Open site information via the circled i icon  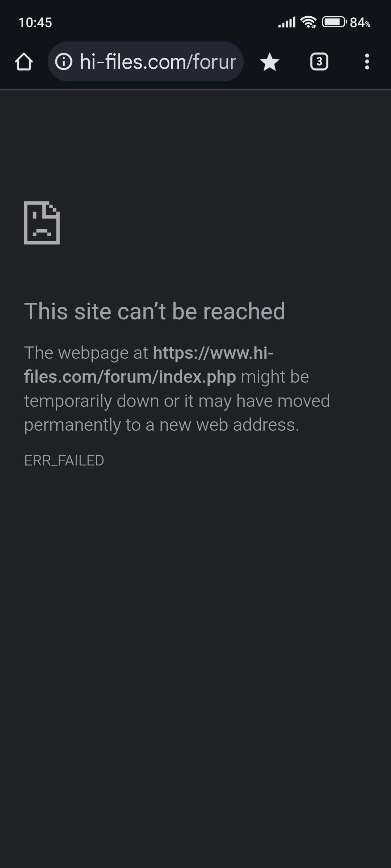point(64,61)
